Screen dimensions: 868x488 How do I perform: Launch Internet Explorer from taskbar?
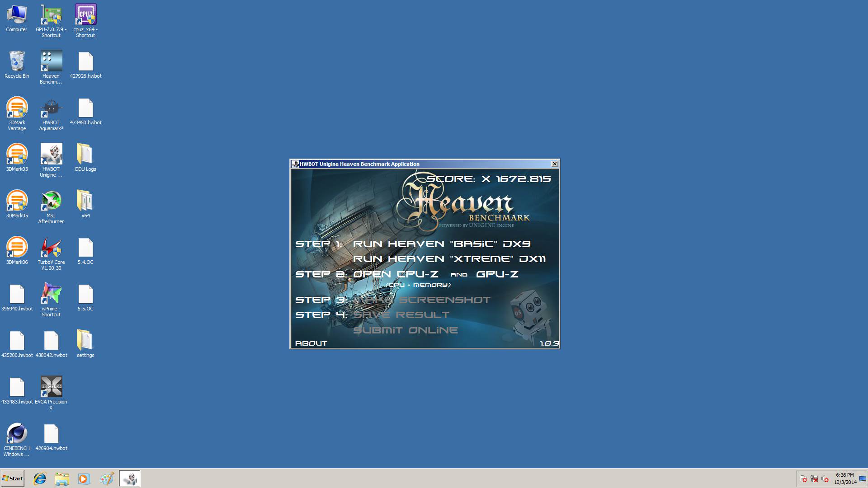point(40,479)
